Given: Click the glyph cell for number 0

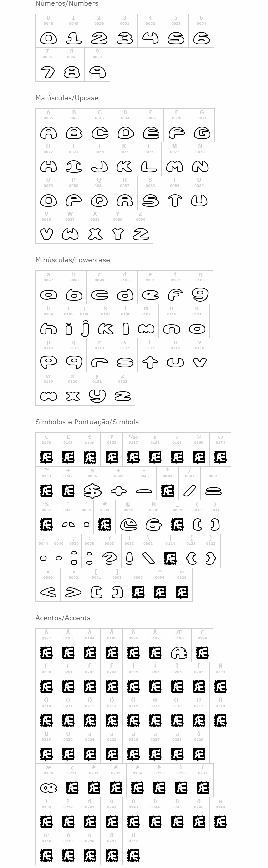Looking at the screenshot, I should (48, 31).
